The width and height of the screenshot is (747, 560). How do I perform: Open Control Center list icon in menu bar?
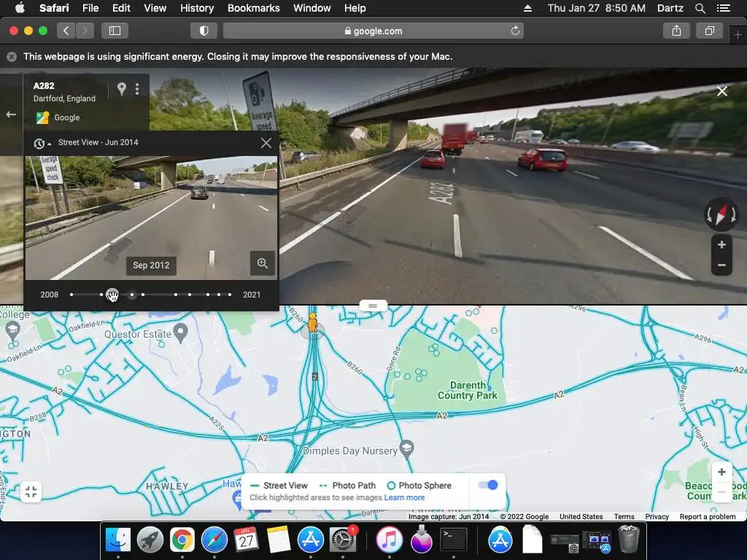coord(724,8)
